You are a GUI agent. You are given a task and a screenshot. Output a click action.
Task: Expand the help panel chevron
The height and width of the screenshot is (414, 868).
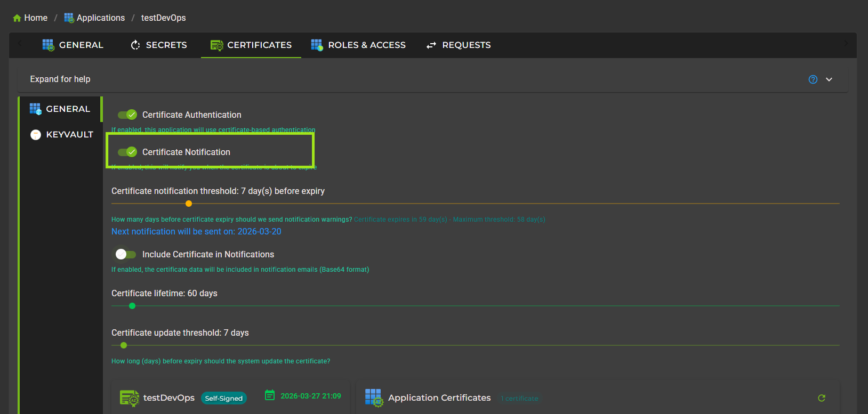pyautogui.click(x=829, y=79)
